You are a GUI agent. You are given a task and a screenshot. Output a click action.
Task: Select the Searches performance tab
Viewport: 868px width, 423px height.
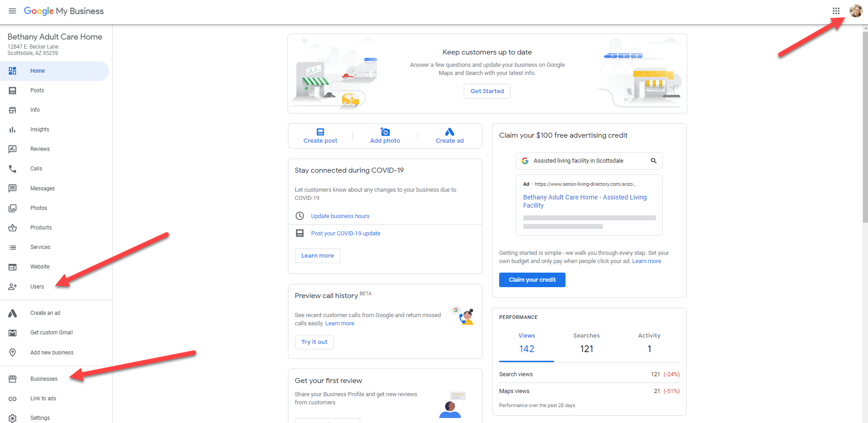point(586,343)
